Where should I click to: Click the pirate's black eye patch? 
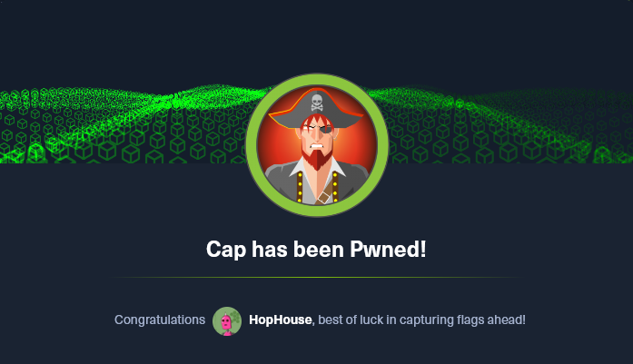coord(325,130)
